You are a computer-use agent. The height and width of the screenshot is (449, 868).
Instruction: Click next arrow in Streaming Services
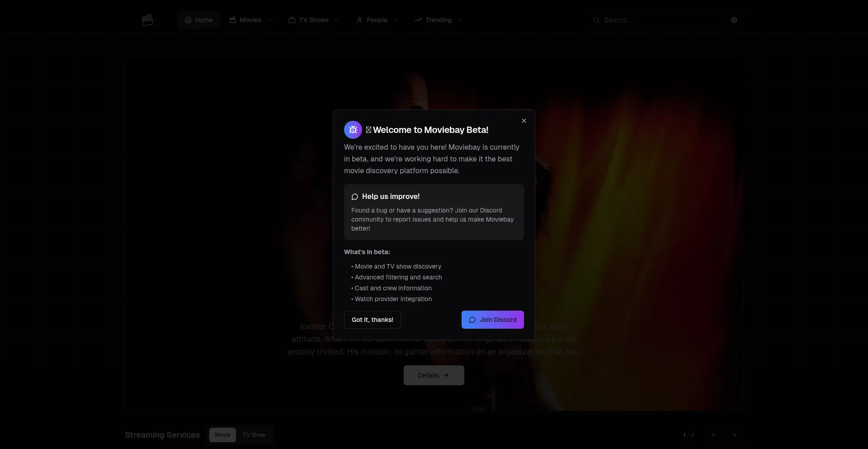point(735,435)
